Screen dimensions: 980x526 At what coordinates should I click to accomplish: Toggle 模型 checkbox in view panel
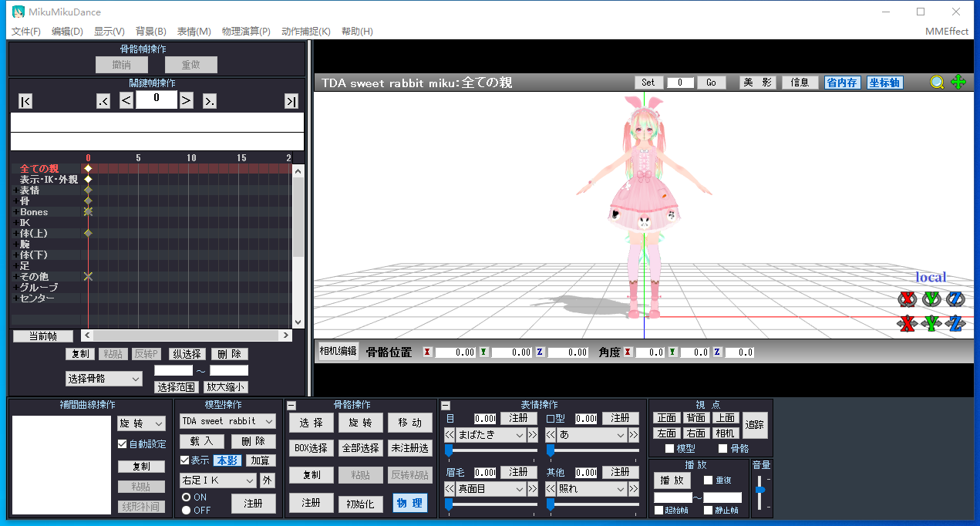pos(669,449)
